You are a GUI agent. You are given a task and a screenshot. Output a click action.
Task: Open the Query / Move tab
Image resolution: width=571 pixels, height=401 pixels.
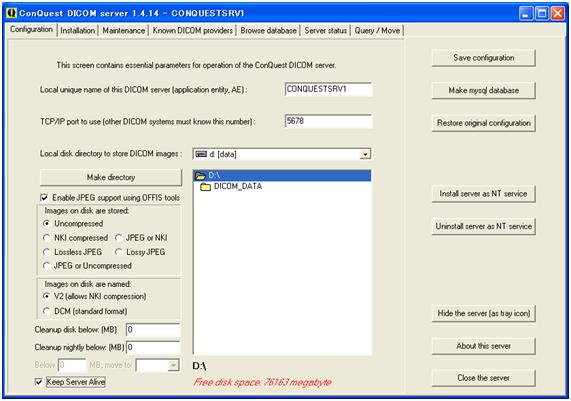377,31
